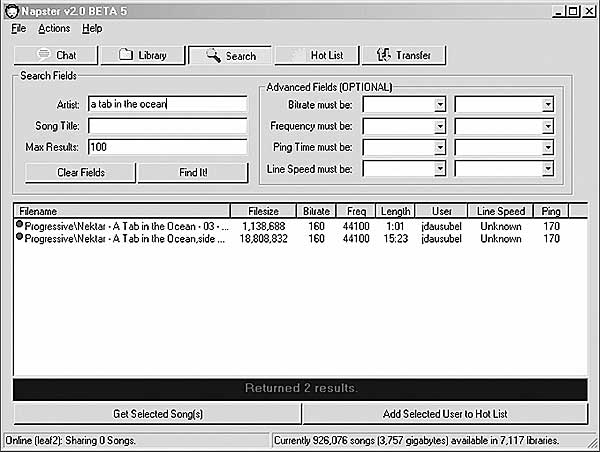This screenshot has width=600, height=452.
Task: Sort results by Freq column header
Action: (356, 211)
